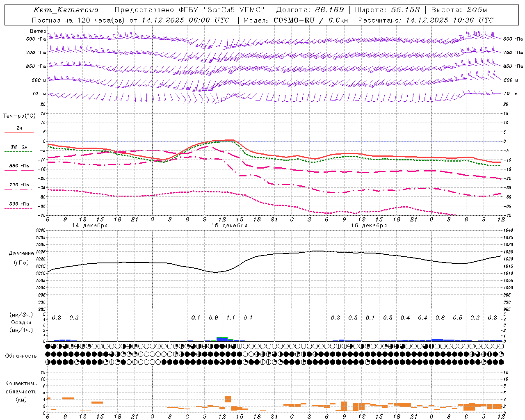Click the "Тем-ра(°C)" temperature panel label
Image resolution: width=525 pixels, height=420 pixels.
pos(19,116)
